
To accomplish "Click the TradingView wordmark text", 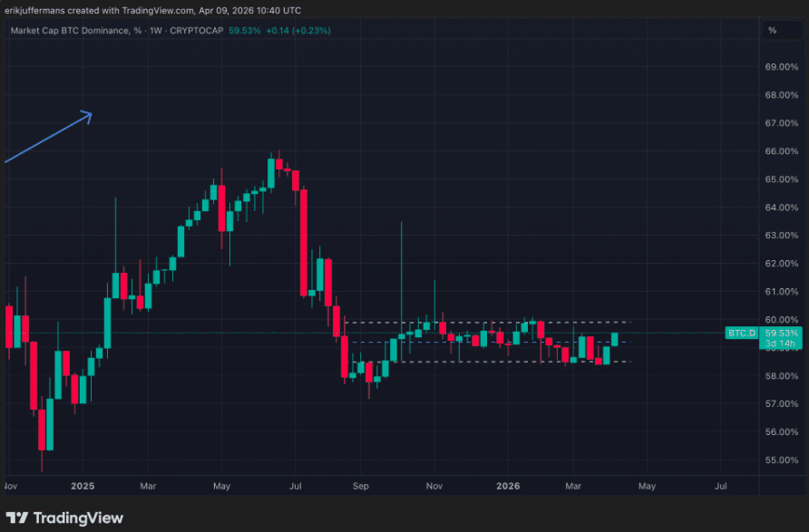I will pyautogui.click(x=78, y=517).
